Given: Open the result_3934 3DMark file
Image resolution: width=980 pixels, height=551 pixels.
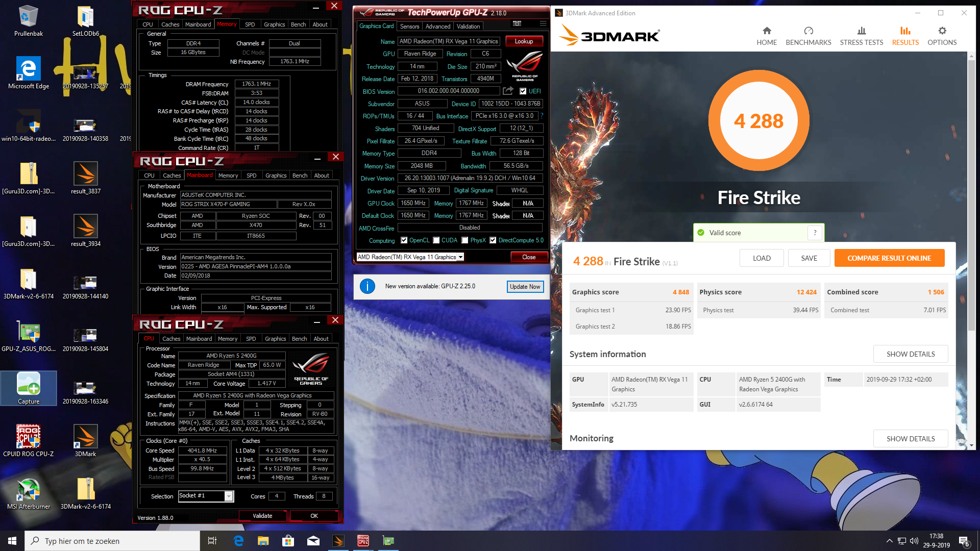Looking at the screenshot, I should pos(86,230).
